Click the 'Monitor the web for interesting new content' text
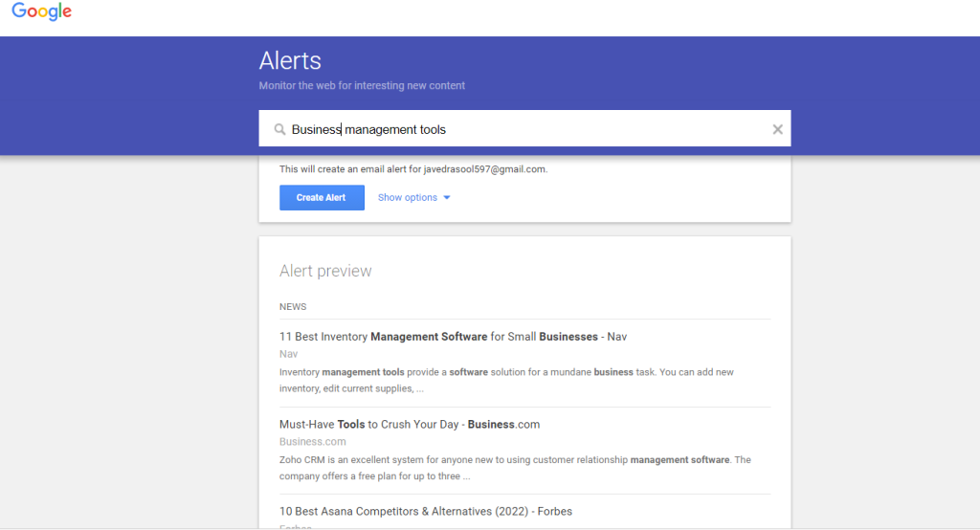Screen dimensions: 980x530 [x=362, y=86]
